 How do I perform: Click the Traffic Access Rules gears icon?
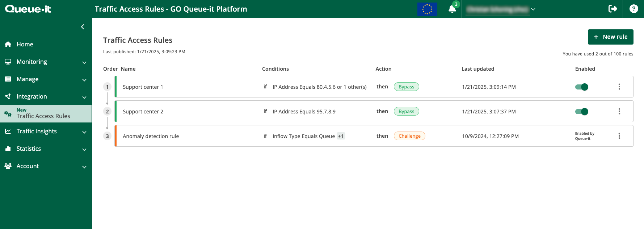pyautogui.click(x=8, y=114)
